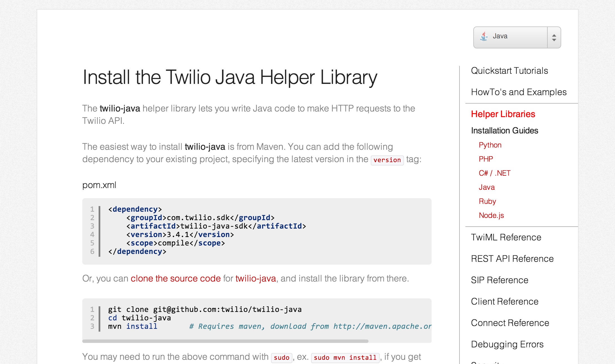Follow the 'clone the source code' link
615x364 pixels.
pyautogui.click(x=176, y=278)
